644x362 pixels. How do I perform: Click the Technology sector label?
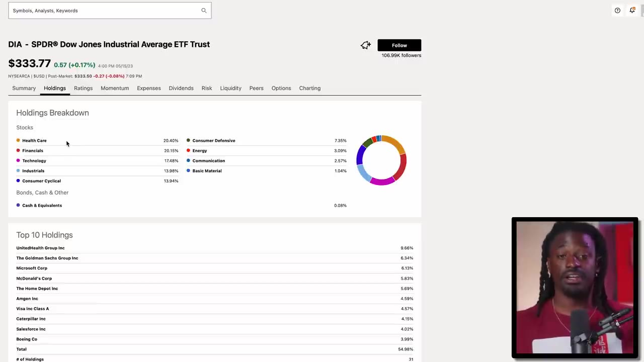pyautogui.click(x=34, y=161)
